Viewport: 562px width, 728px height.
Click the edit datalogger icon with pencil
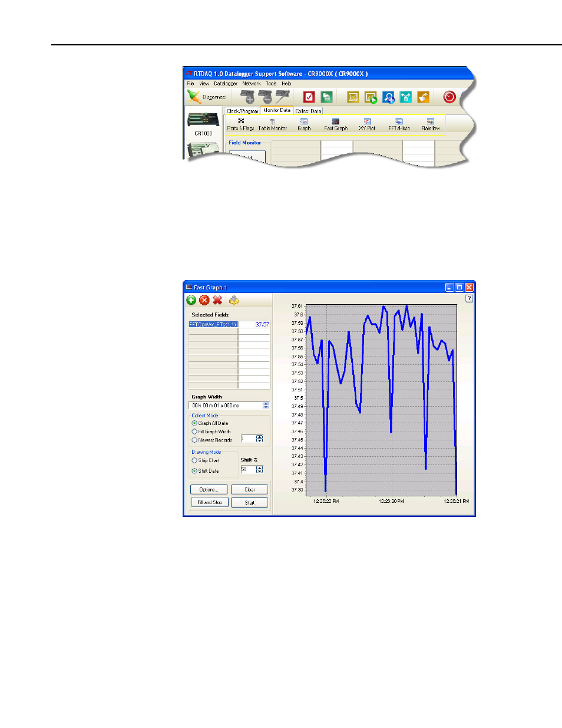283,97
